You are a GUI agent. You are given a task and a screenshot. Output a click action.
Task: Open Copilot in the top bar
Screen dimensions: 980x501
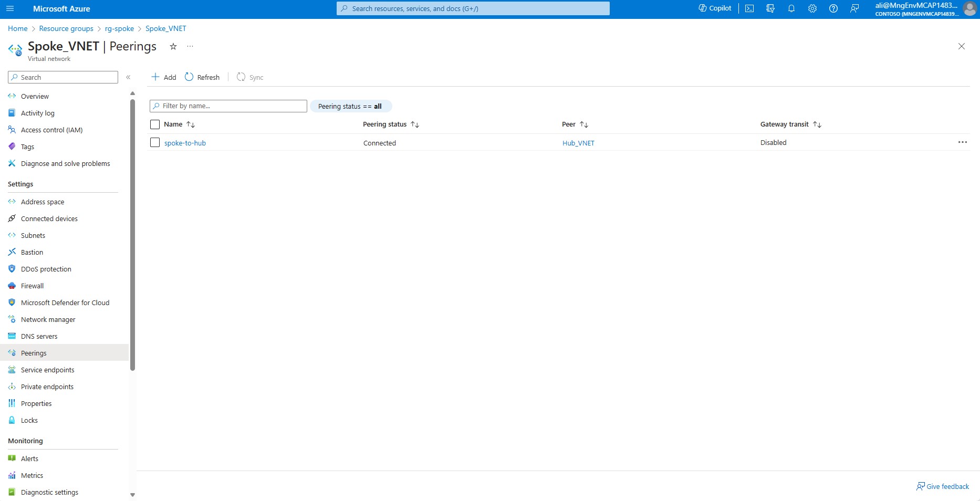click(715, 8)
